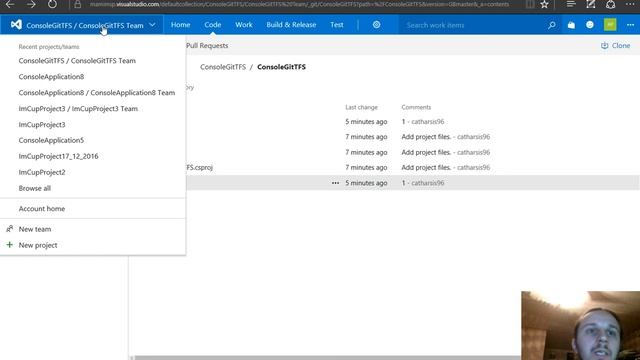Screen dimensions: 640x360
Task: Click the .csproj row's Add project files comment
Action: (426, 167)
